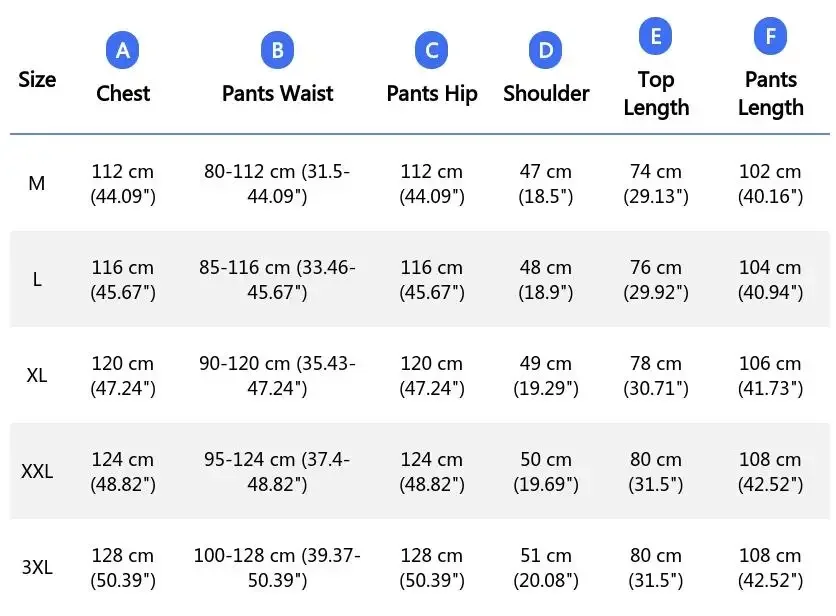Click the 3XL shoulder value 51 cm
The image size is (836, 616).
click(546, 556)
